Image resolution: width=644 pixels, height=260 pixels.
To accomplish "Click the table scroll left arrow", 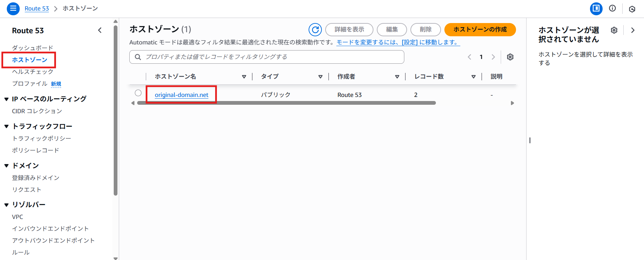I will 133,103.
